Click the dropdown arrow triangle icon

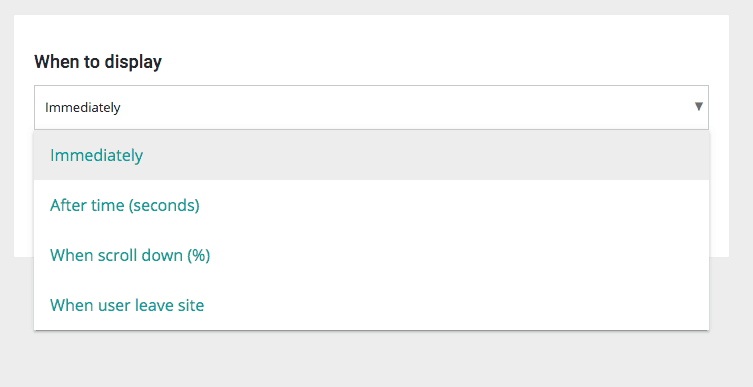[699, 107]
